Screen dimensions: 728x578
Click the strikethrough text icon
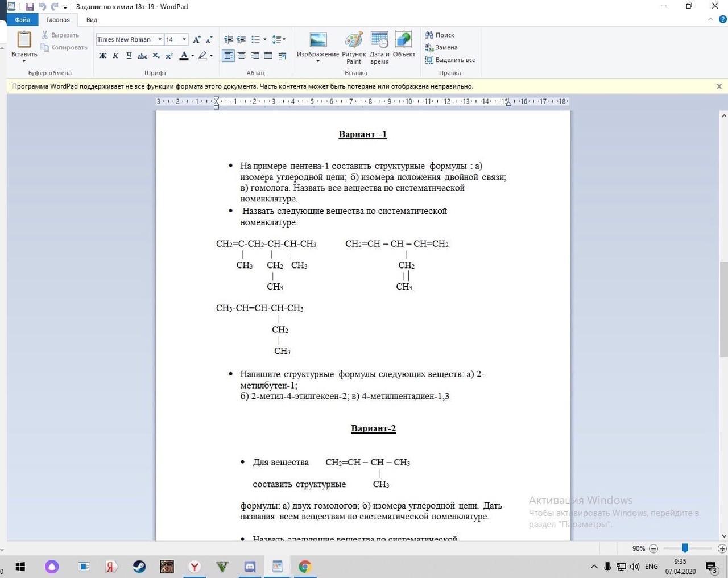143,56
